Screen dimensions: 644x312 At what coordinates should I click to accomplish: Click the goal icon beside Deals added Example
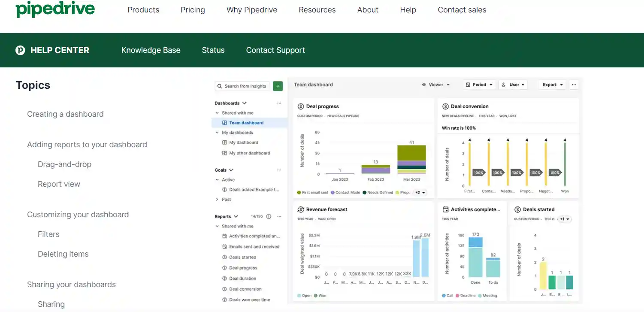click(224, 190)
